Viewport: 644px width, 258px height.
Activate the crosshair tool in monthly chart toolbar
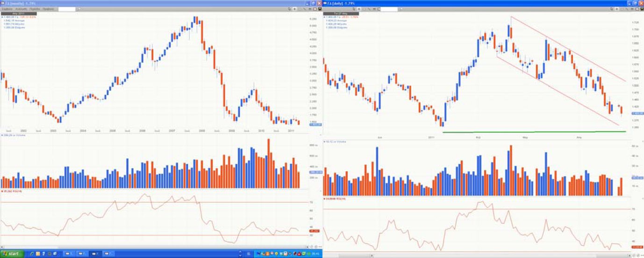[295, 9]
